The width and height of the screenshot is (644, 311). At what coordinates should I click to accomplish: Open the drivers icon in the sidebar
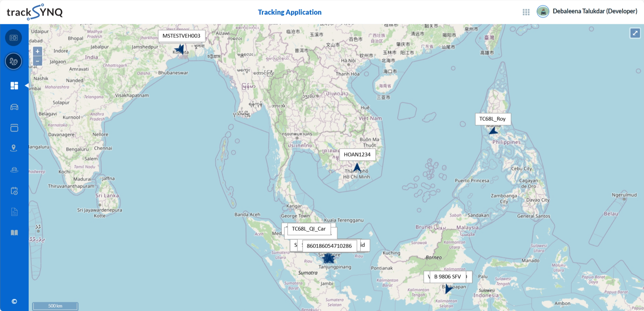click(x=13, y=170)
